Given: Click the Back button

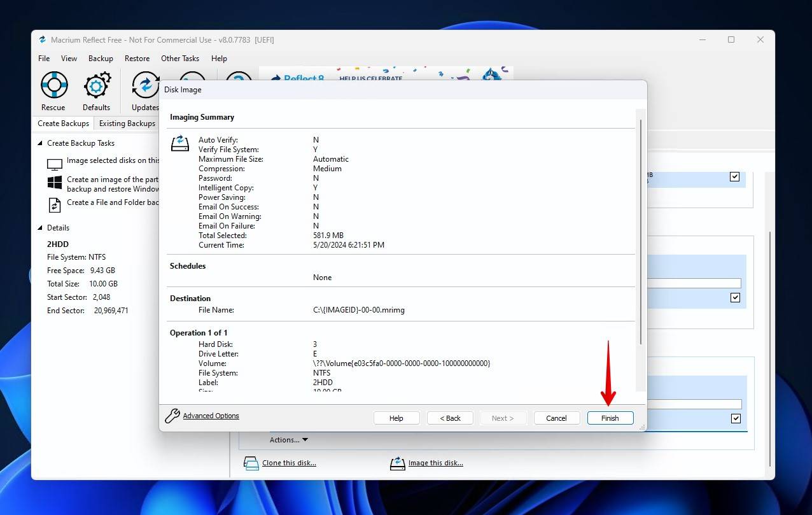Looking at the screenshot, I should tap(450, 418).
